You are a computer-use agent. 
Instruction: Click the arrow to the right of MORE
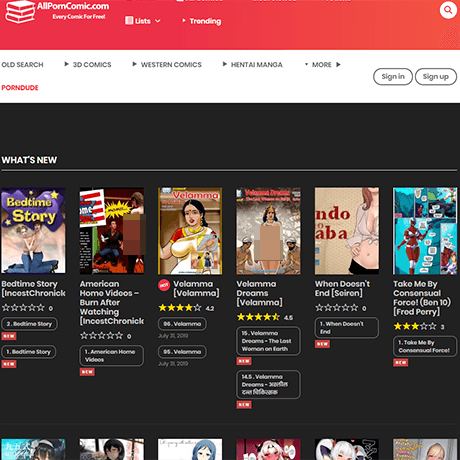(338, 64)
